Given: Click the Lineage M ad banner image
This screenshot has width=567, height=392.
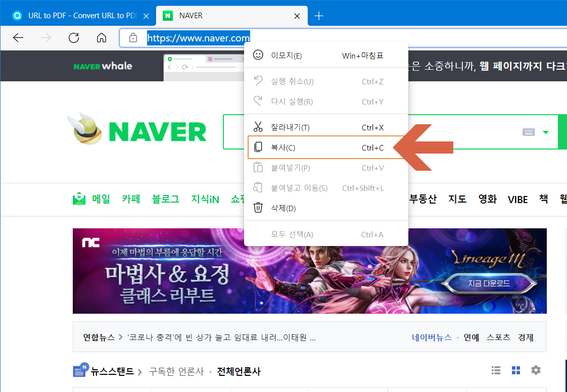Looking at the screenshot, I should tap(310, 271).
